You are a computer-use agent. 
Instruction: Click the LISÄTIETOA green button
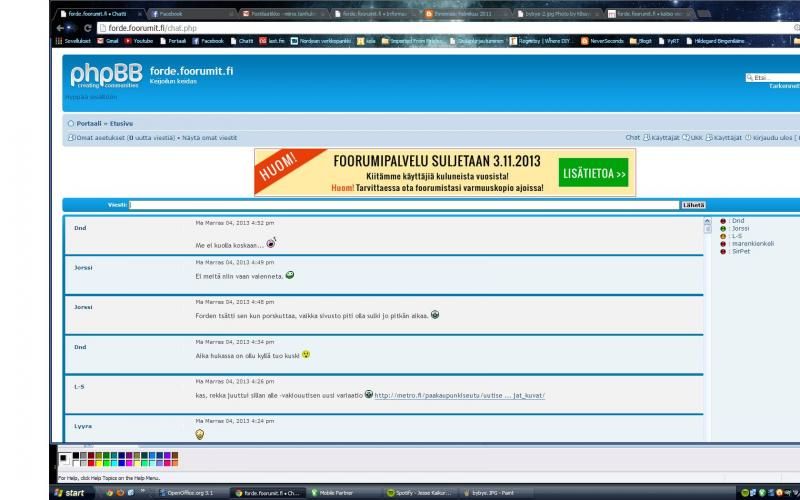[x=593, y=173]
